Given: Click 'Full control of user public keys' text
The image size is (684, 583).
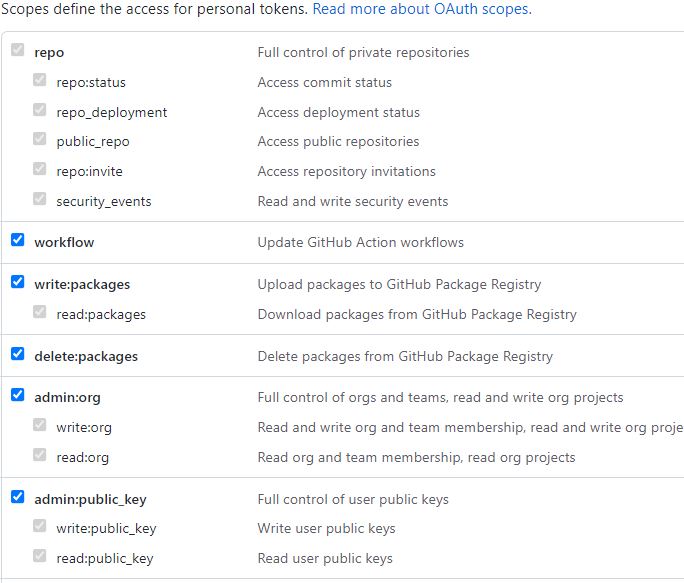Looking at the screenshot, I should click(353, 499).
